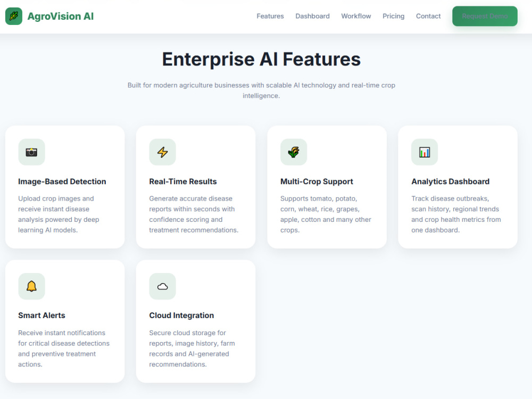Click the cloud icon for Cloud Integration
Image resolution: width=532 pixels, height=399 pixels.
162,286
